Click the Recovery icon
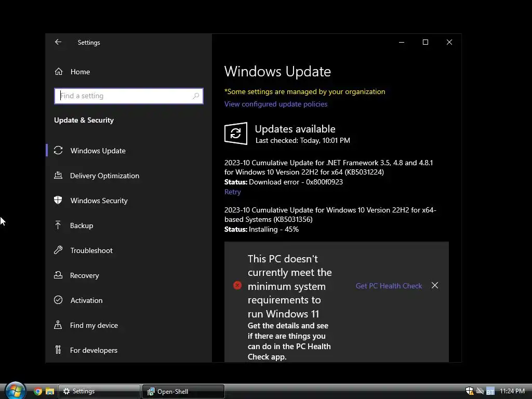This screenshot has width=532, height=399. tap(58, 275)
